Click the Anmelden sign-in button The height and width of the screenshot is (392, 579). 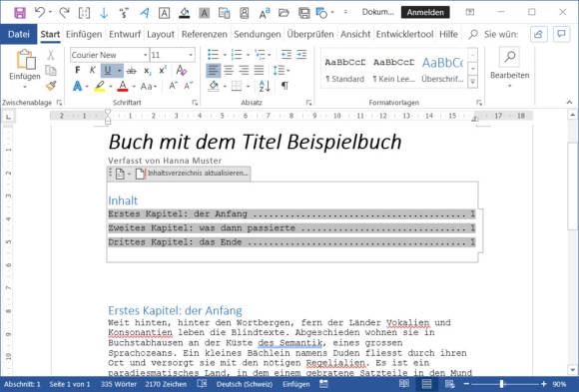(x=425, y=12)
